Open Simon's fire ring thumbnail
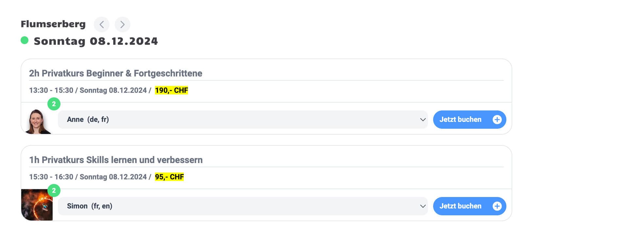The image size is (644, 247). pos(37,205)
